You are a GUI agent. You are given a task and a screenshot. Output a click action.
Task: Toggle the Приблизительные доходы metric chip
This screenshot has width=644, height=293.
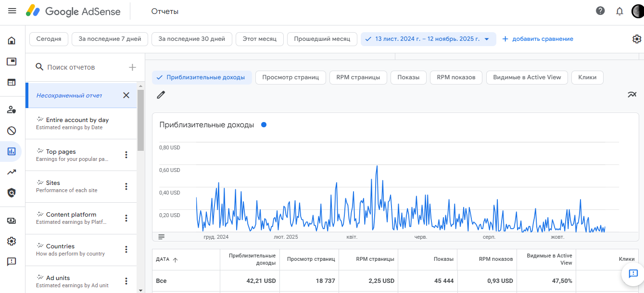(202, 77)
